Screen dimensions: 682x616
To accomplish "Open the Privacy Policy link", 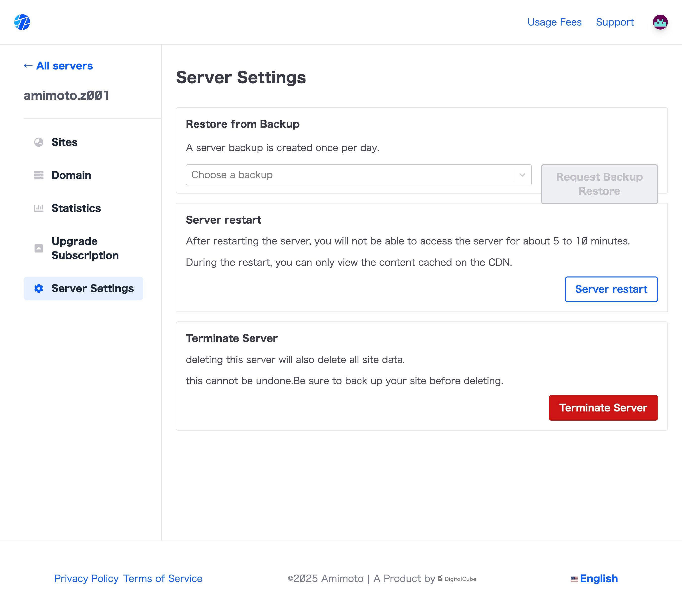I will pos(86,579).
